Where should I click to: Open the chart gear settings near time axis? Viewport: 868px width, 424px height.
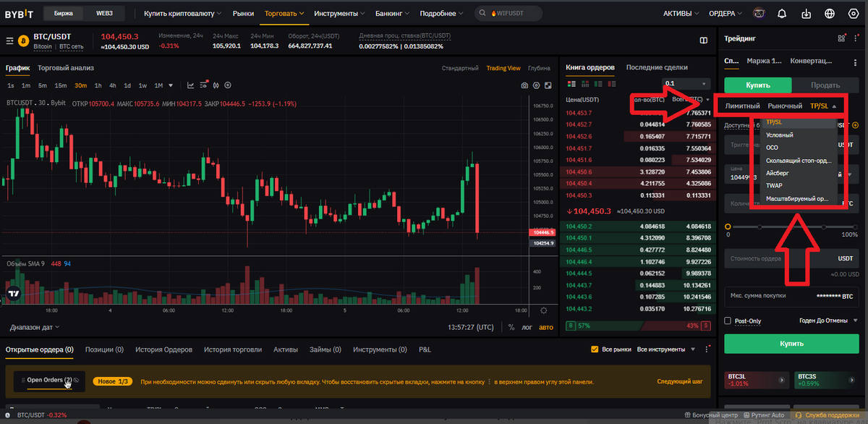pos(544,310)
